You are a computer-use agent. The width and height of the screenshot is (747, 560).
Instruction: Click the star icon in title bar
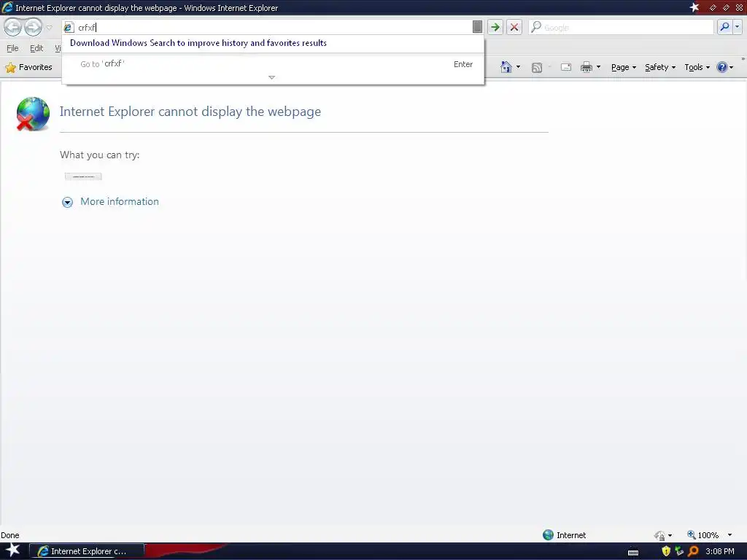694,7
